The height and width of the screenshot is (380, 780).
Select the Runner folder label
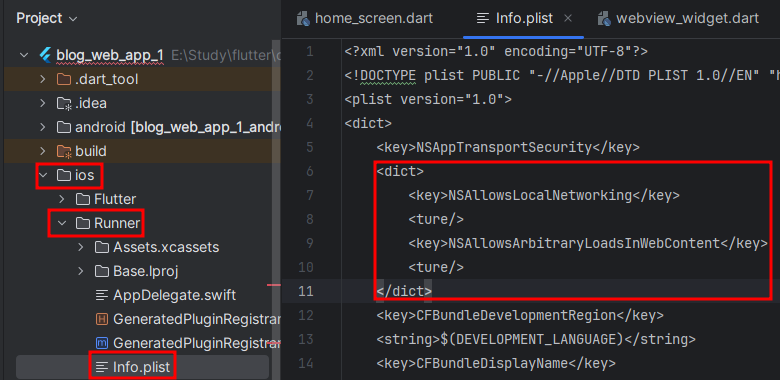coord(117,223)
